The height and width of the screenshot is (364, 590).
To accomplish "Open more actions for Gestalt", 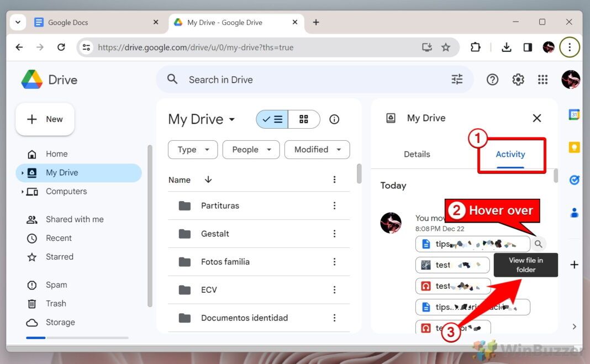I will [x=334, y=234].
